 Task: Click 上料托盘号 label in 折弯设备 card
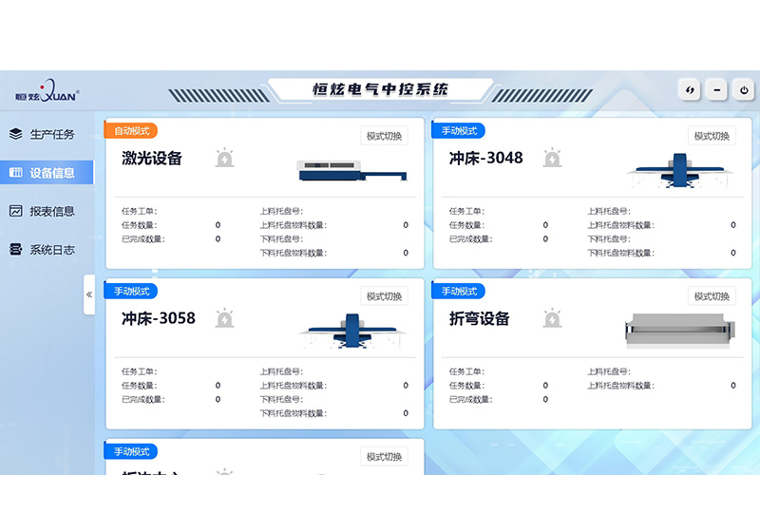click(x=609, y=371)
